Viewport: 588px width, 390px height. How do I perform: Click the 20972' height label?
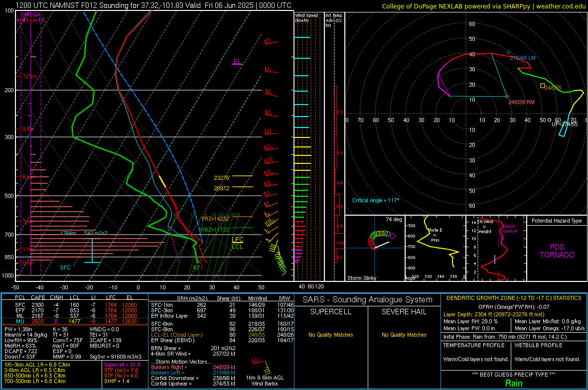coord(222,188)
